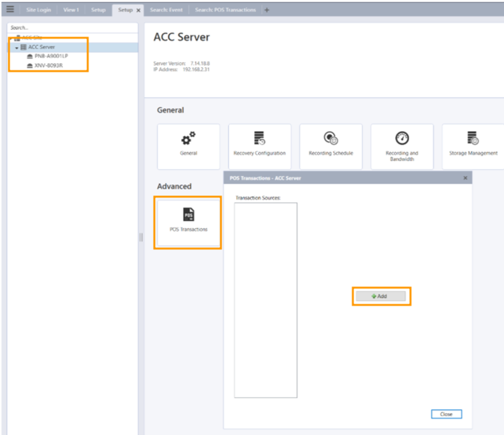Open the Recording and Bandwidth tile
This screenshot has height=435, width=504.
(402, 147)
